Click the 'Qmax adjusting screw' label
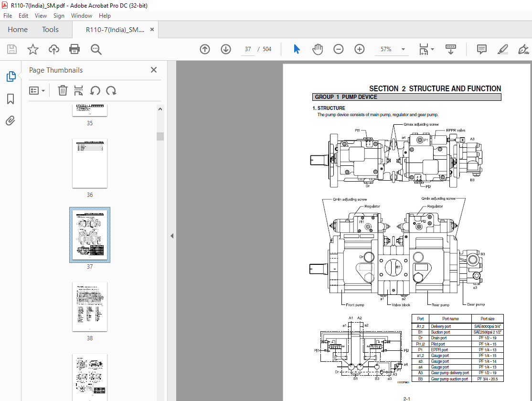532x401 pixels. (x=421, y=124)
